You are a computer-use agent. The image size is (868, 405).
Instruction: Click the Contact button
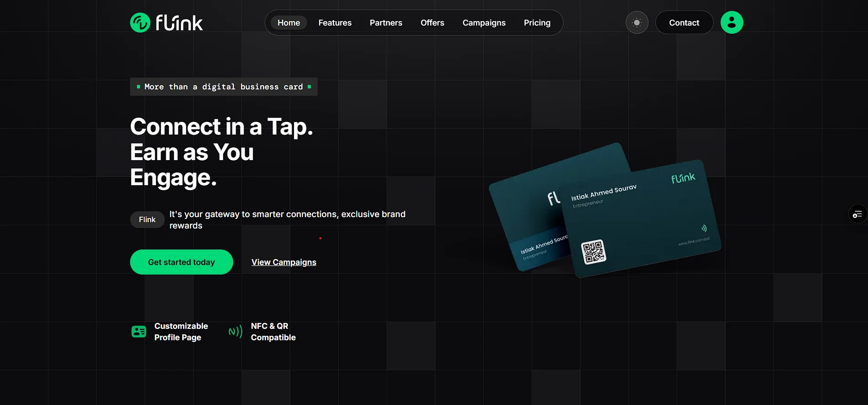(684, 23)
